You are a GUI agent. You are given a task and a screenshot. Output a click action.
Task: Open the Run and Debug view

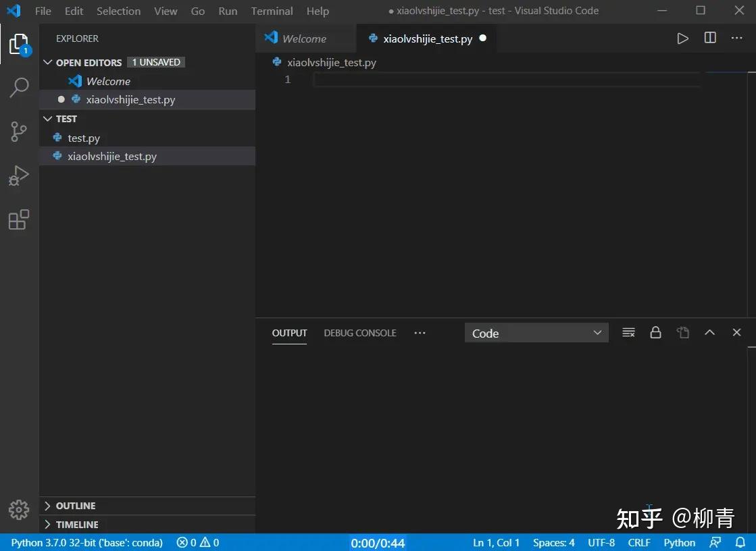(19, 176)
